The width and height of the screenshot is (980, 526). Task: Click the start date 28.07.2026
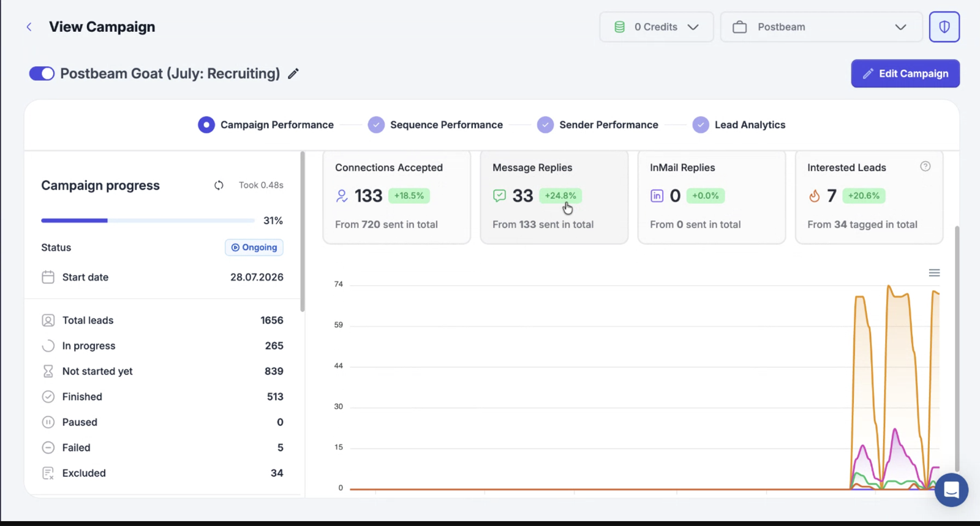click(x=257, y=277)
